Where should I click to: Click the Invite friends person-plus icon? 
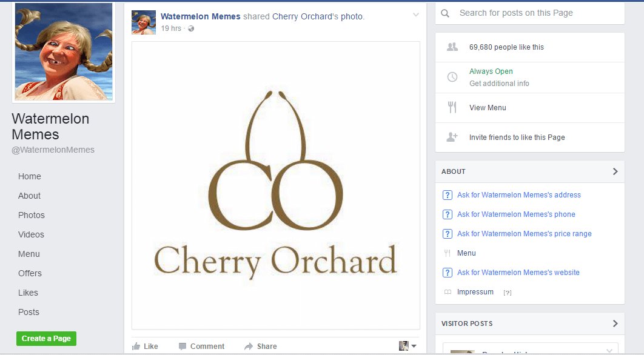point(452,138)
